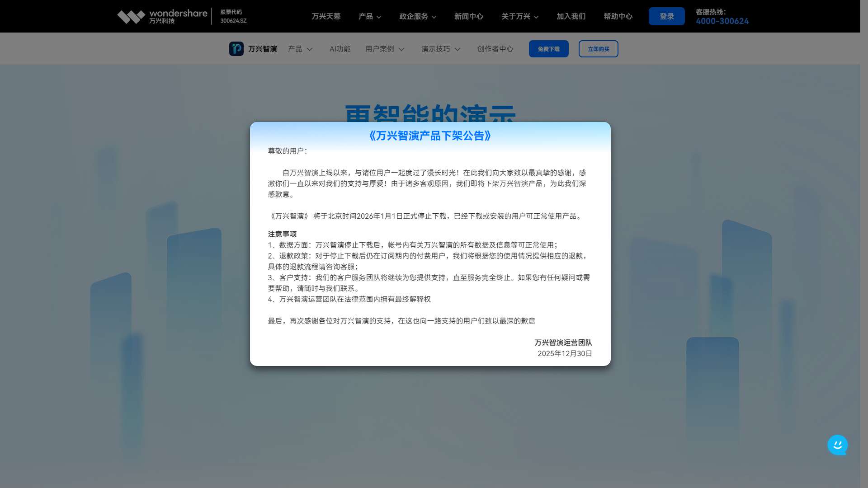Click the 万兴智演 brand name
Image resolution: width=868 pixels, height=488 pixels.
(263, 49)
